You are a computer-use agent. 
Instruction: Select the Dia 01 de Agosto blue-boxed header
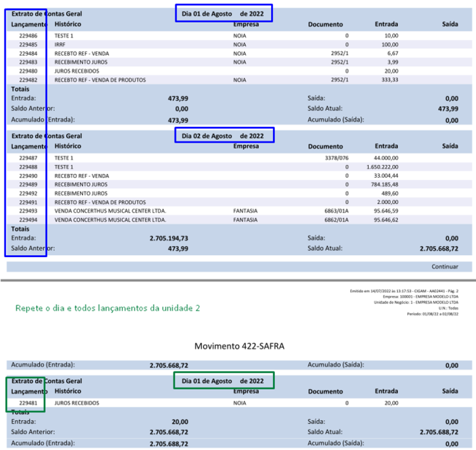pos(223,14)
